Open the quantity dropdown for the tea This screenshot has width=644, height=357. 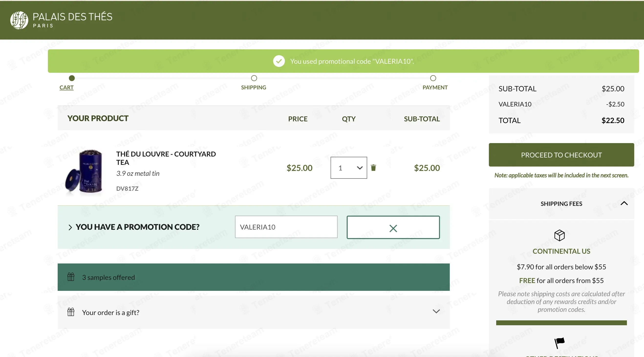[x=348, y=168]
